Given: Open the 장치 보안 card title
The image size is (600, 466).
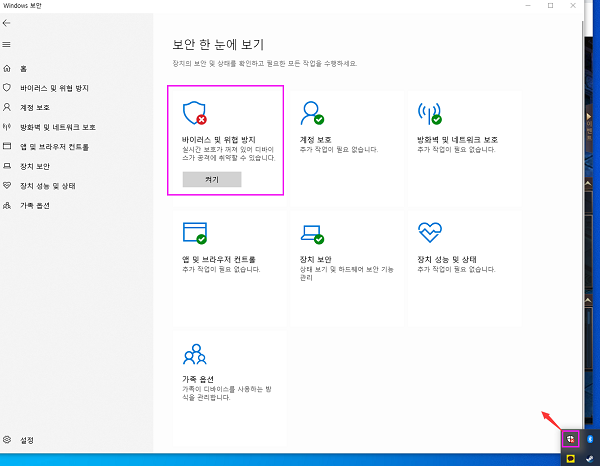Looking at the screenshot, I should [x=315, y=259].
